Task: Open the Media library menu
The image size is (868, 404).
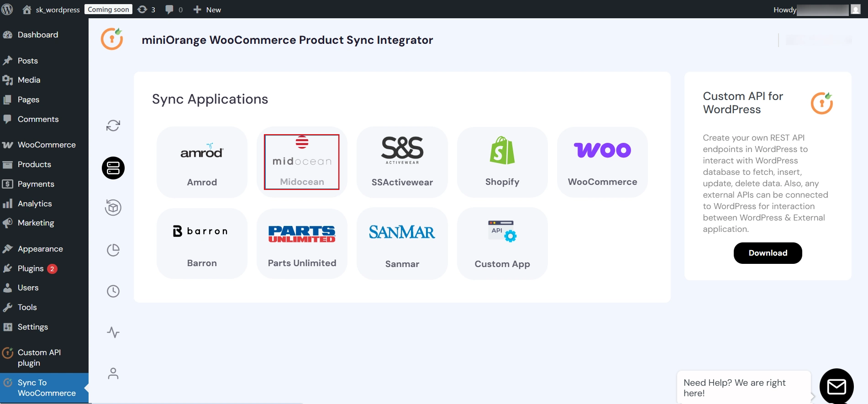Action: pyautogui.click(x=44, y=80)
